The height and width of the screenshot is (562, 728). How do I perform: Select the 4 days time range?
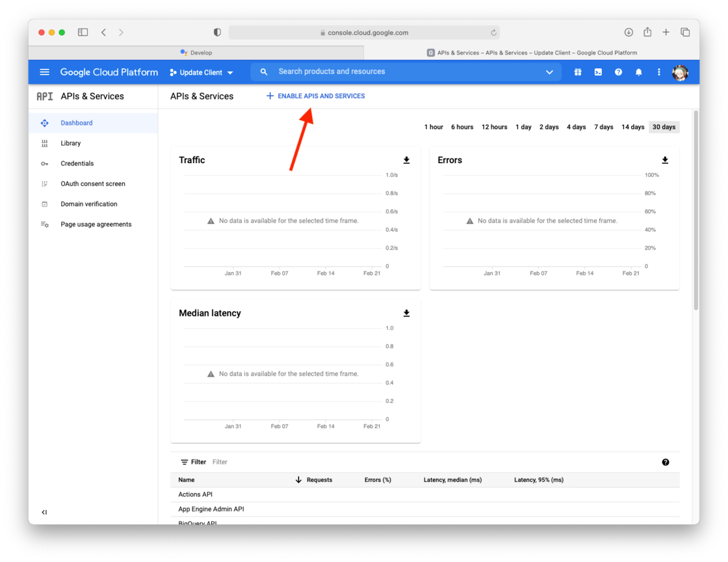[x=576, y=127]
